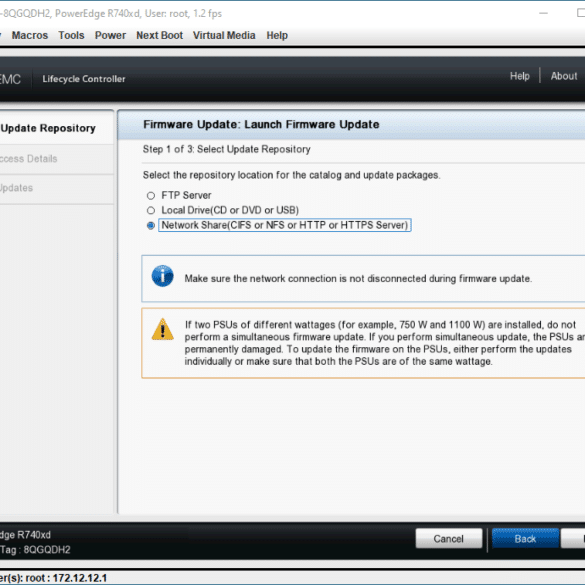The width and height of the screenshot is (585, 585).
Task: Click the Back button
Action: (525, 539)
